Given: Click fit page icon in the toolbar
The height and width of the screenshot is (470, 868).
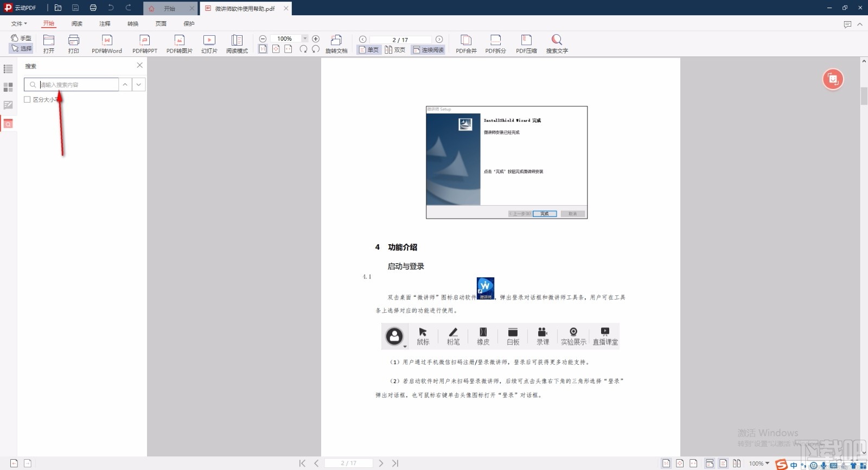Looking at the screenshot, I should (x=276, y=49).
